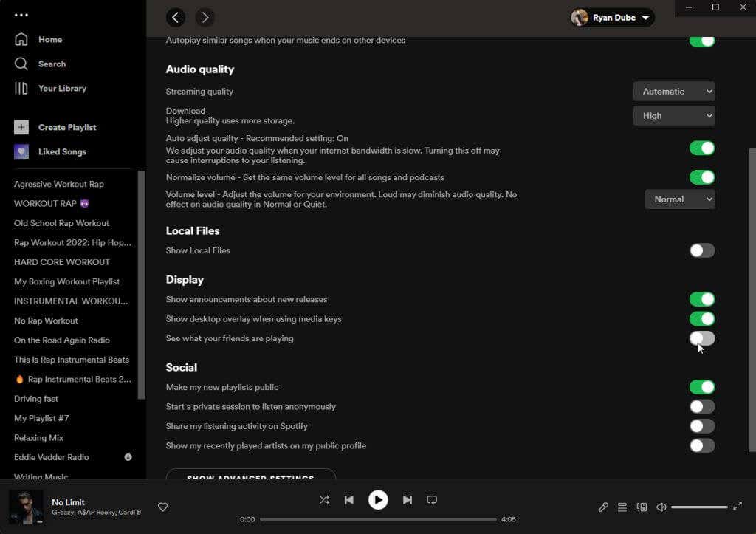Open the Download quality High dropdown
Viewport: 756px width, 534px height.
point(674,116)
